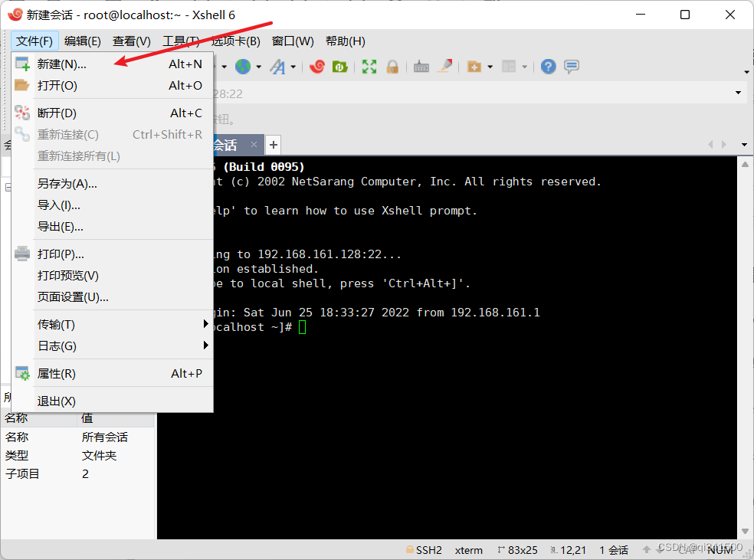Expand the new-folder icon dropdown arrow
Screen dimensions: 754x560
coord(490,67)
